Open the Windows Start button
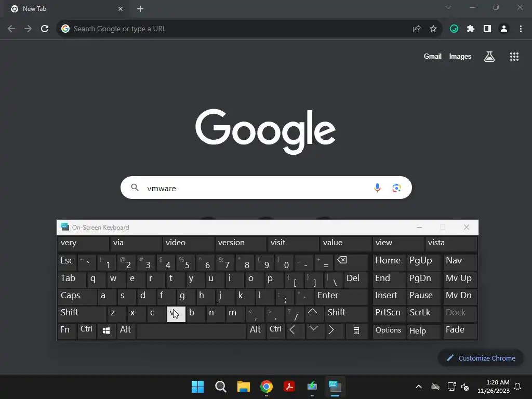 pos(197,387)
